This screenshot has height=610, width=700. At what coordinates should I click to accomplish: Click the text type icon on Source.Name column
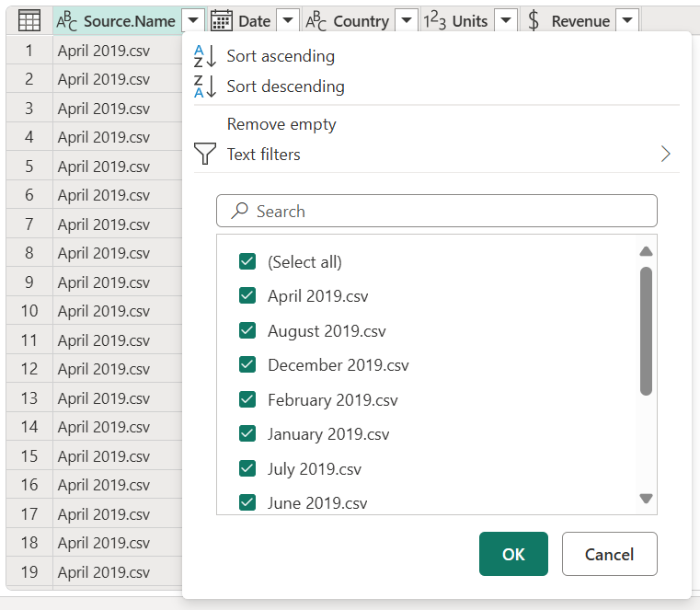[67, 20]
